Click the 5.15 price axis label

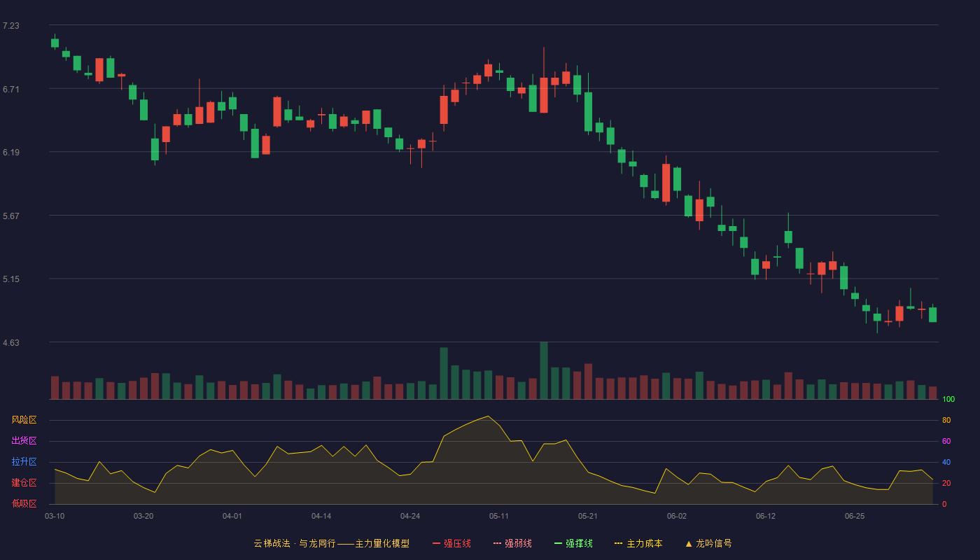pos(10,279)
